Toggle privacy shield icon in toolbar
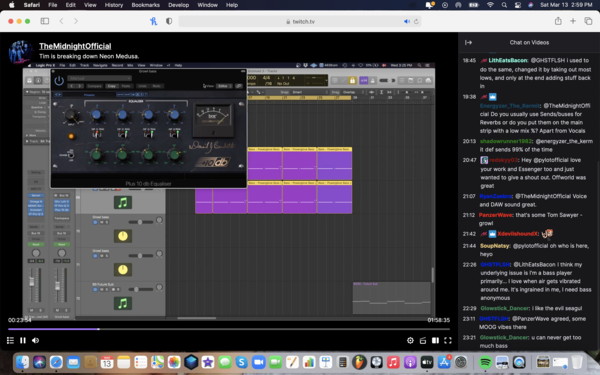600x375 pixels. 169,21
